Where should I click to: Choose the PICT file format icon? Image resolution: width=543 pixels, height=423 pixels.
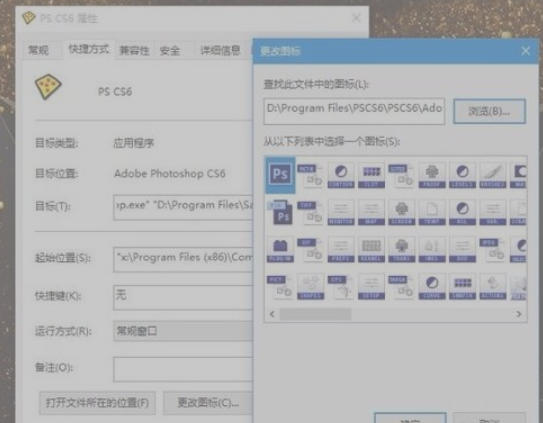click(280, 287)
